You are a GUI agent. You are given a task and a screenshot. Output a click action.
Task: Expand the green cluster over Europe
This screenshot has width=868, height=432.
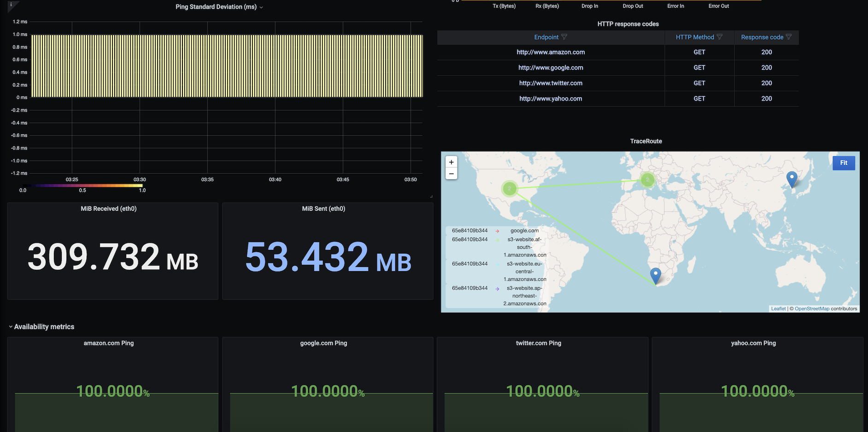[647, 179]
